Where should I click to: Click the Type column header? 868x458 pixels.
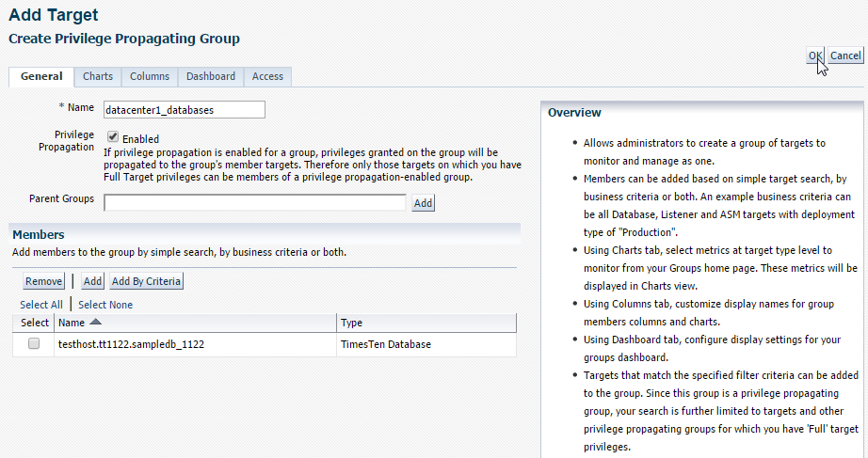[x=352, y=324]
